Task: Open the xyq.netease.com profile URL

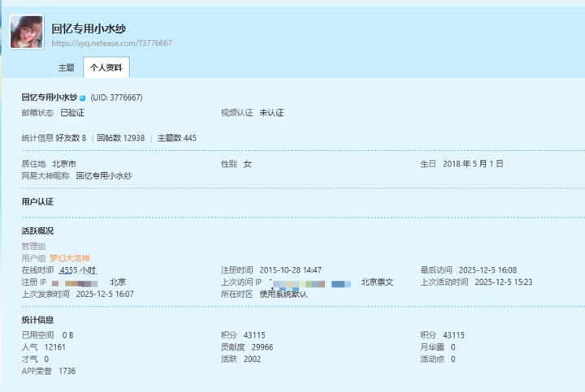Action: 111,44
